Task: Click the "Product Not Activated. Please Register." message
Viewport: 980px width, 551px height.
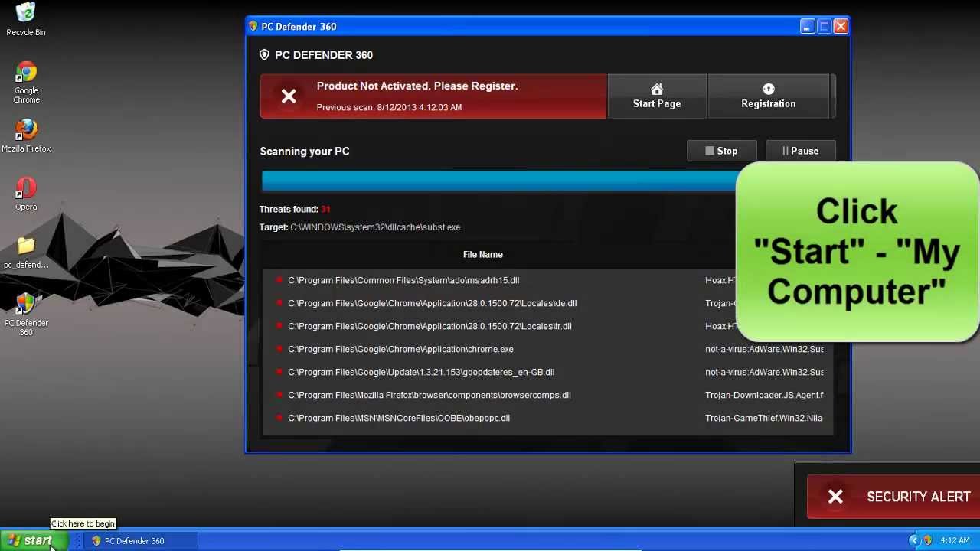Action: (x=417, y=86)
